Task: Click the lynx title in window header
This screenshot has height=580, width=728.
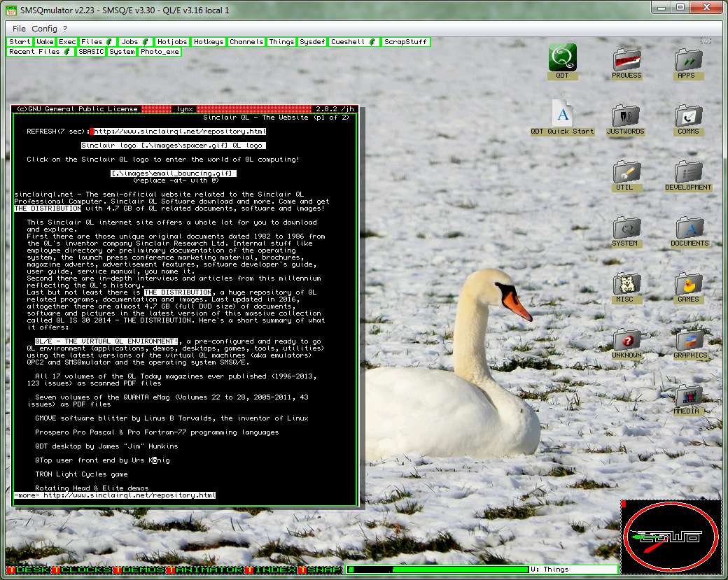Action: pos(185,109)
